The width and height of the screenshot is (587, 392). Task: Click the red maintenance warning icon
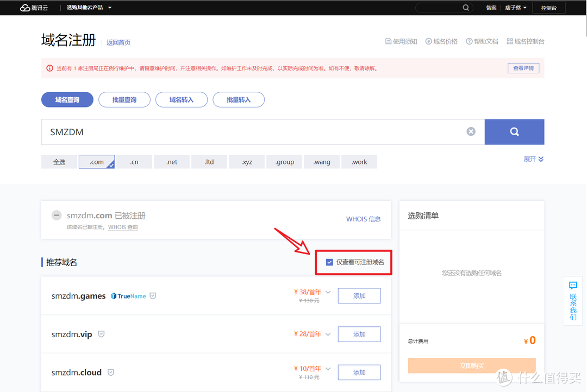[x=49, y=68]
